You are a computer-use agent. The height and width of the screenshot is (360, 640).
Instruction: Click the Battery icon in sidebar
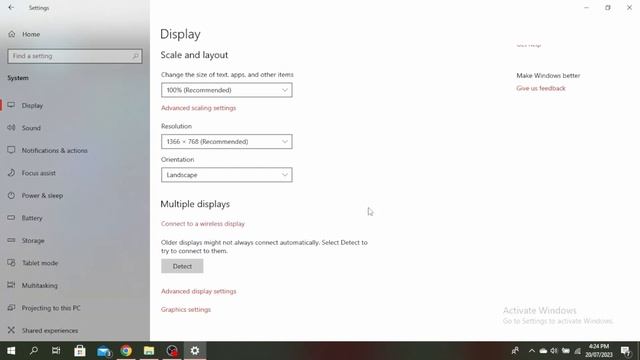pyautogui.click(x=11, y=218)
